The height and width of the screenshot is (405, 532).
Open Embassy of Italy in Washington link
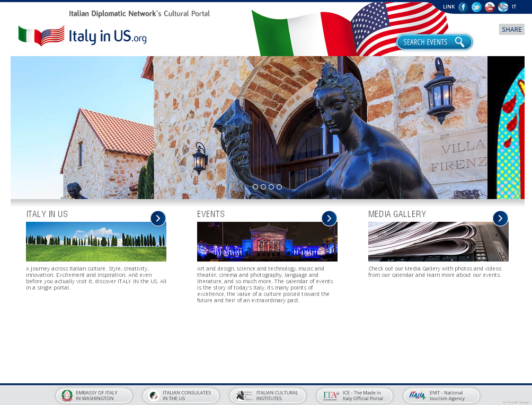(x=94, y=395)
